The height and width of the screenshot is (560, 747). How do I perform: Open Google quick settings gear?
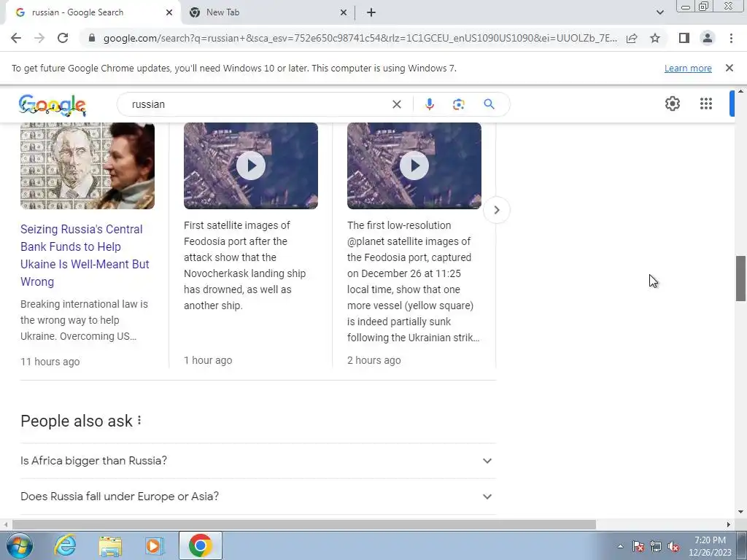pos(672,104)
